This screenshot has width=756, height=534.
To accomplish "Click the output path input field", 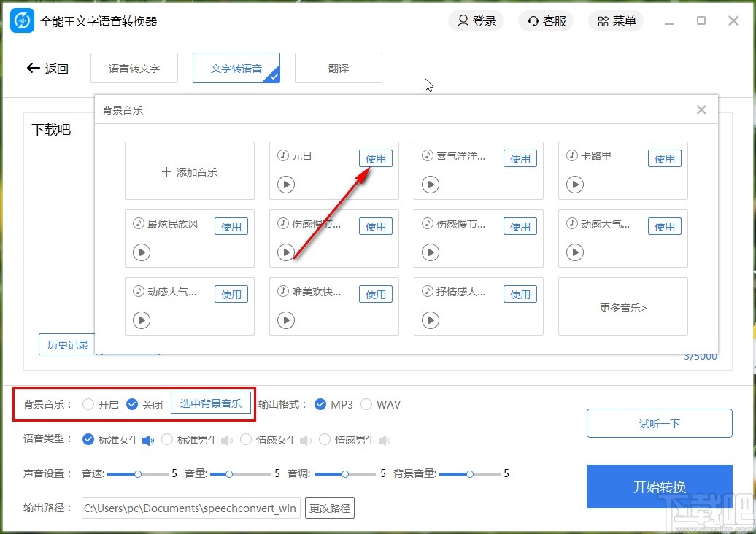I will pos(190,508).
